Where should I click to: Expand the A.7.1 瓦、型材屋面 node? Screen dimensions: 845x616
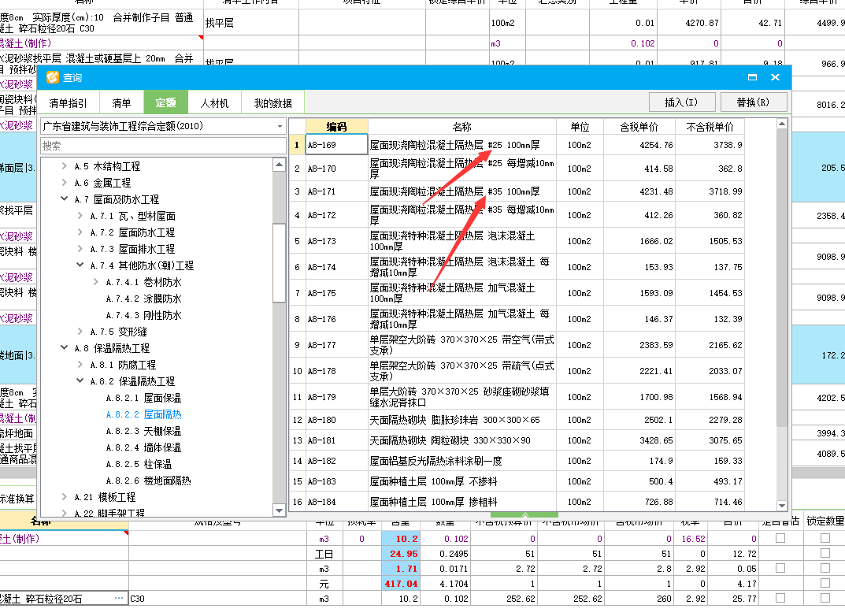point(80,216)
